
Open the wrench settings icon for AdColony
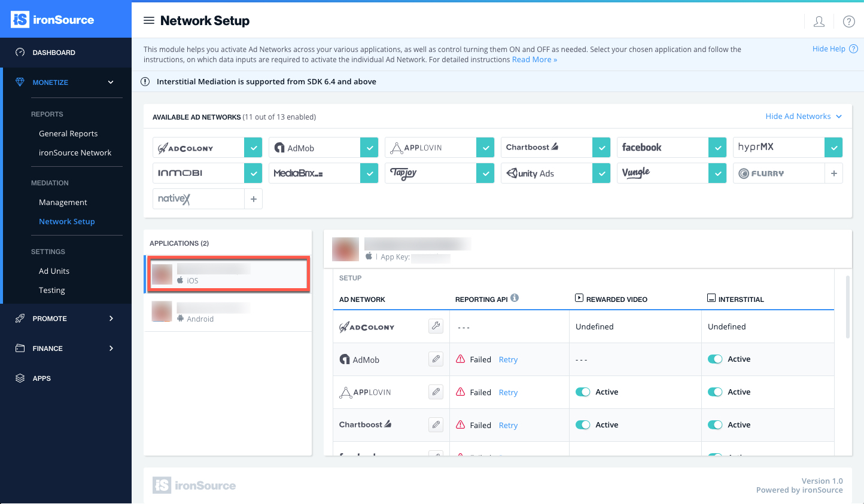[436, 326]
